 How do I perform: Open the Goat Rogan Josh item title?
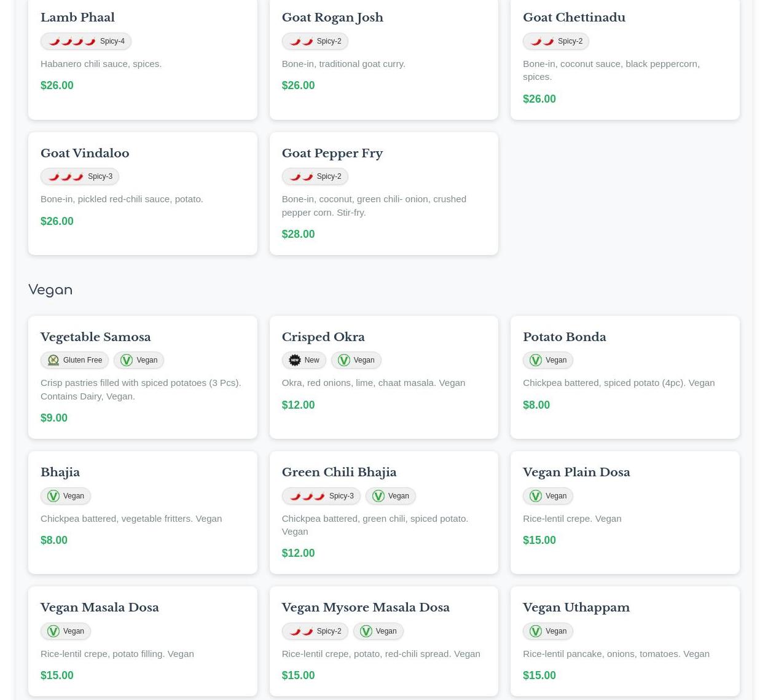pyautogui.click(x=332, y=17)
